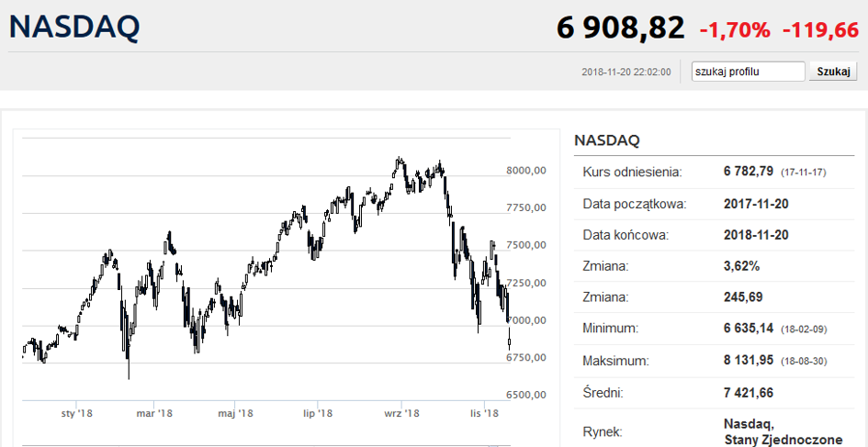Screen dimensions: 868x447
Task: Click the -1,70% percent change value
Action: click(x=735, y=30)
